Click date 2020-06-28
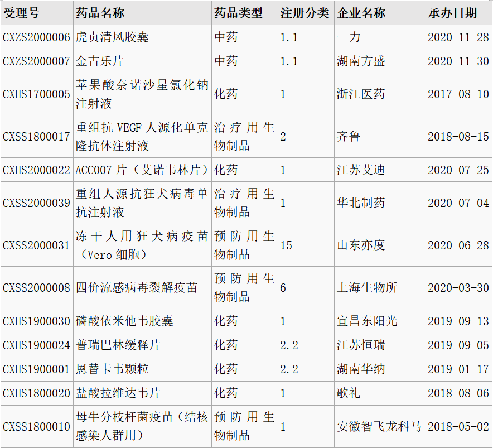Viewport: 493px width, 448px height. click(x=458, y=245)
